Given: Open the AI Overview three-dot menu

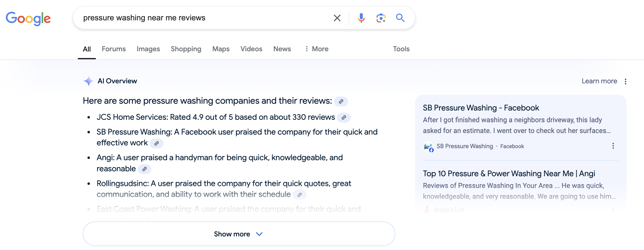Looking at the screenshot, I should (x=625, y=81).
